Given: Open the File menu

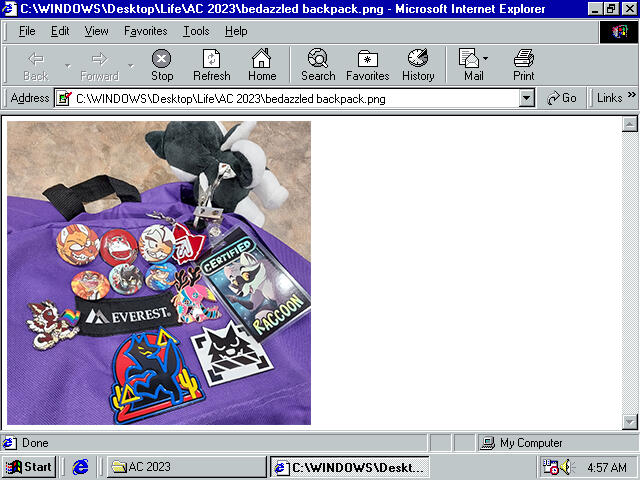Looking at the screenshot, I should pos(27,31).
